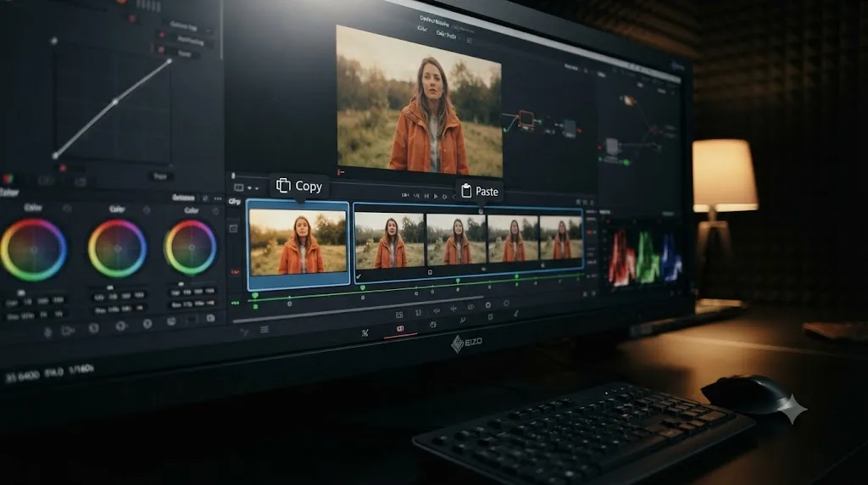The height and width of the screenshot is (485, 868).
Task: Select the red-outlined node in the node graph
Action: coord(526,119)
